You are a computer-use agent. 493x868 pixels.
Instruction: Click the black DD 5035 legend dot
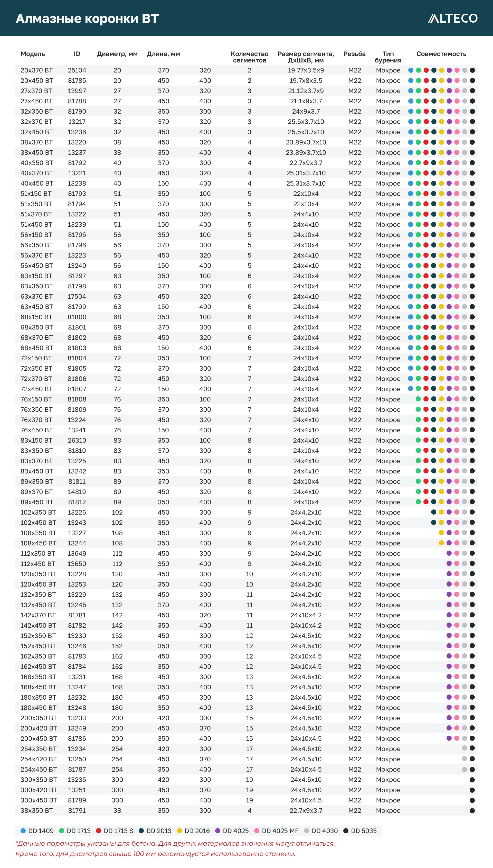346,831
